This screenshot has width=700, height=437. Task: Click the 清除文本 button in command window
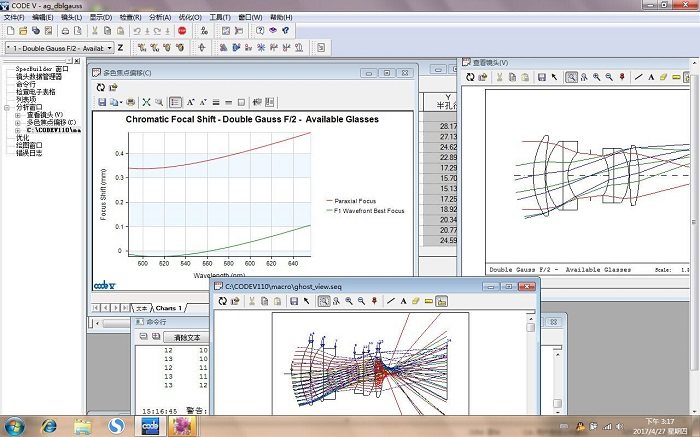(187, 337)
